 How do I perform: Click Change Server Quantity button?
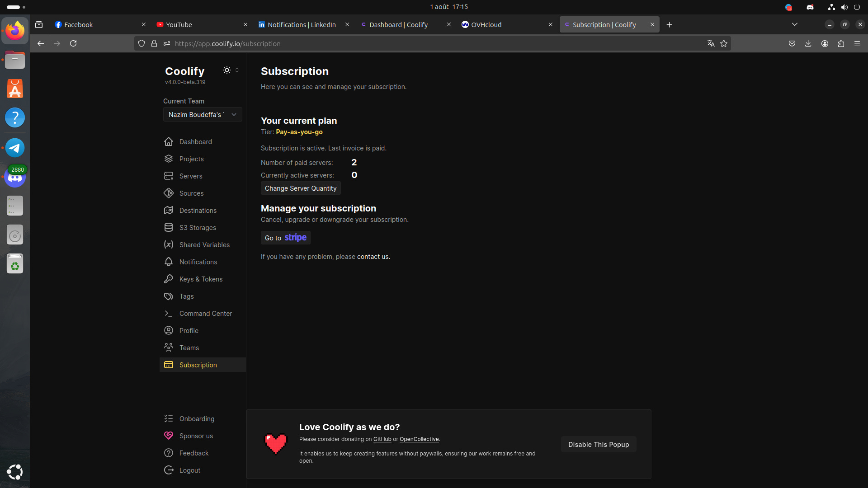(301, 188)
